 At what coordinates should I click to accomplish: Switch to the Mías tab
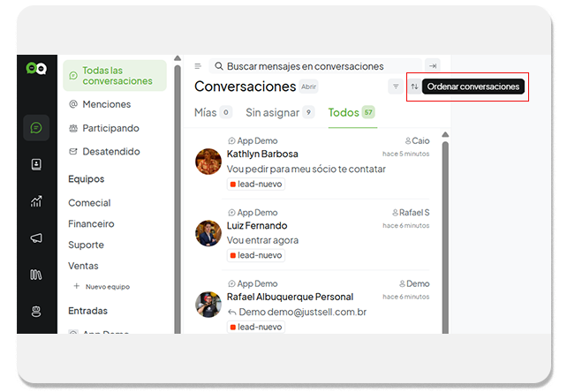pyautogui.click(x=212, y=112)
